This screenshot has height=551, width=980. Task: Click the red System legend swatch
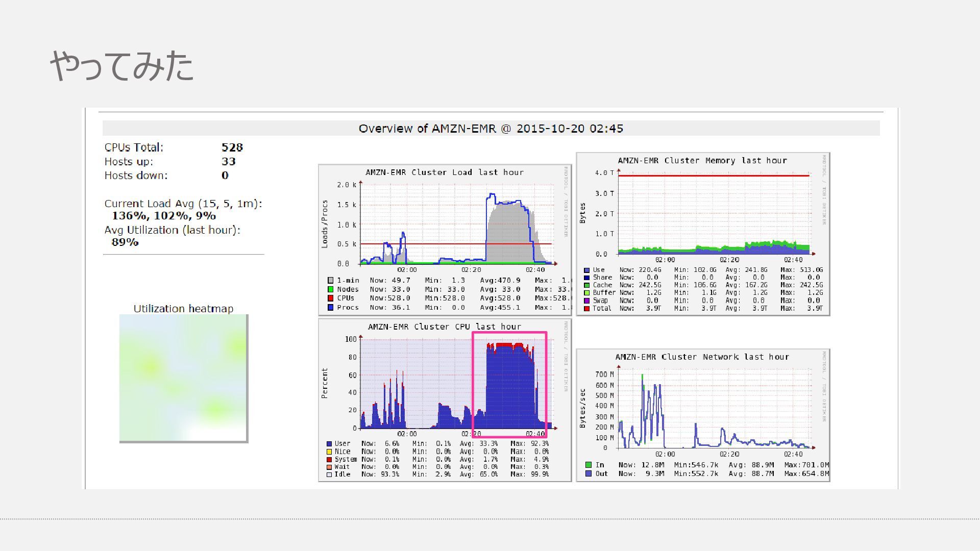coord(329,460)
